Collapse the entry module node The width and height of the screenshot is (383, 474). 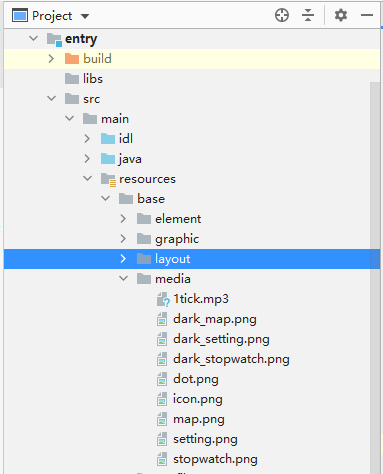point(34,38)
